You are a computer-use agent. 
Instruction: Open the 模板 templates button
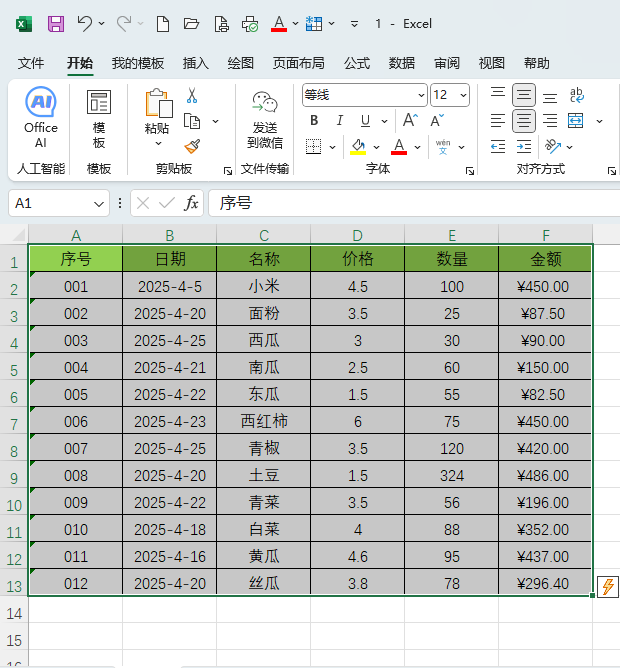point(99,119)
